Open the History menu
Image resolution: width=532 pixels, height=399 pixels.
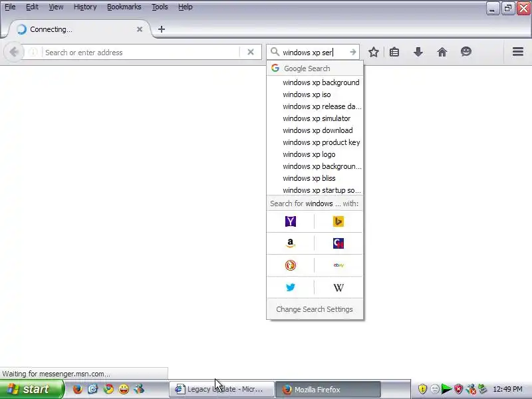point(85,7)
